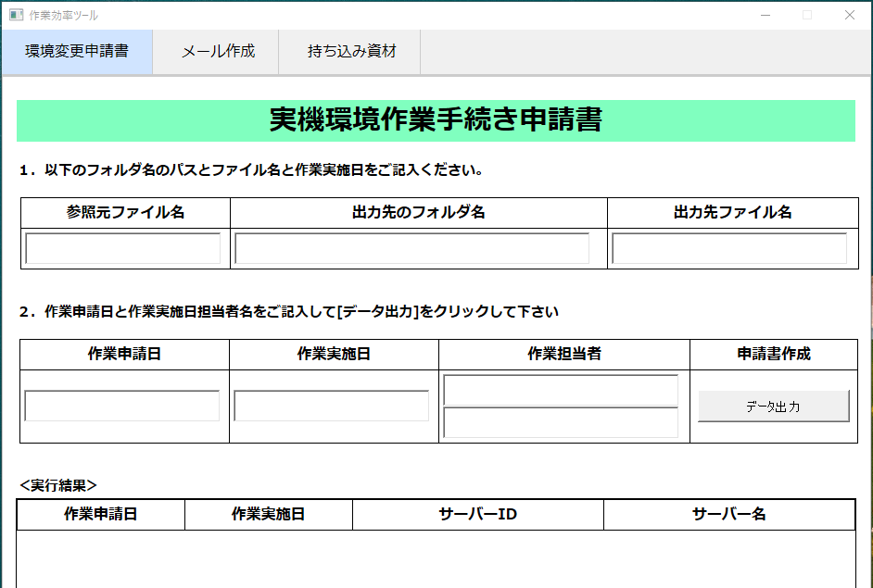
Task: Click the サーバー名 column header
Action: [x=729, y=515]
